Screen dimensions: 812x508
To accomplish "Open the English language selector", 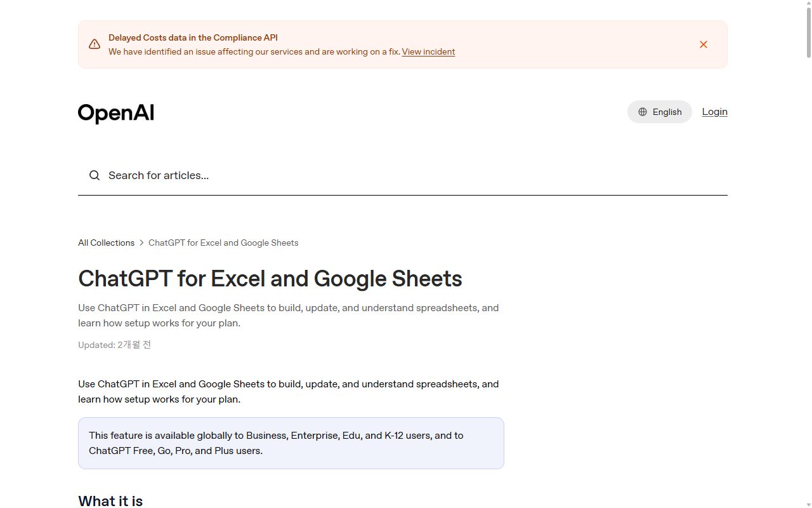I will coord(660,112).
